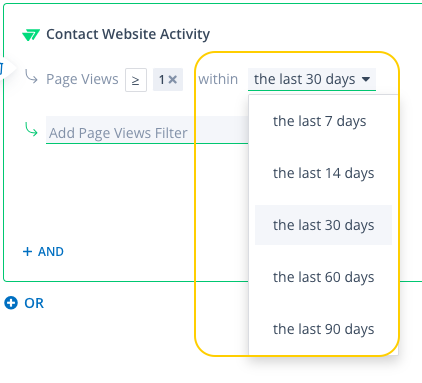
Task: Click the Page Views value chip showing 1
Action: click(168, 79)
